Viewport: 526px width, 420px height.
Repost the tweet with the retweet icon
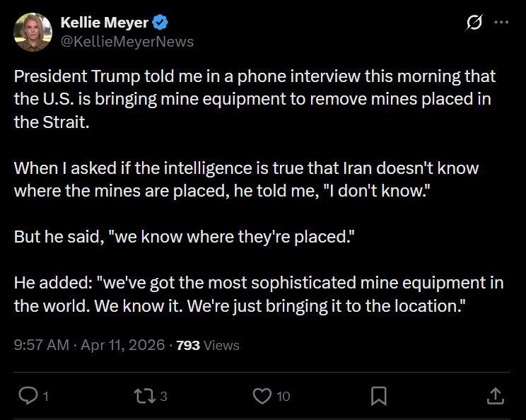[145, 396]
